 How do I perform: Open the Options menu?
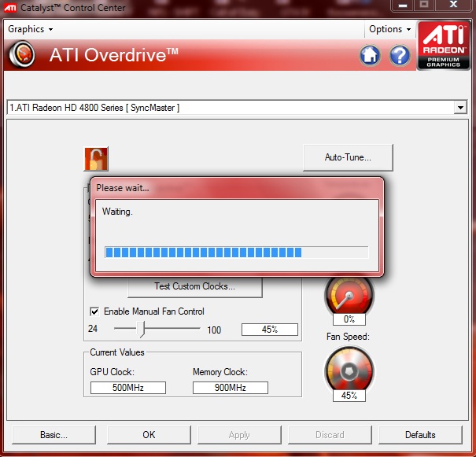[389, 29]
